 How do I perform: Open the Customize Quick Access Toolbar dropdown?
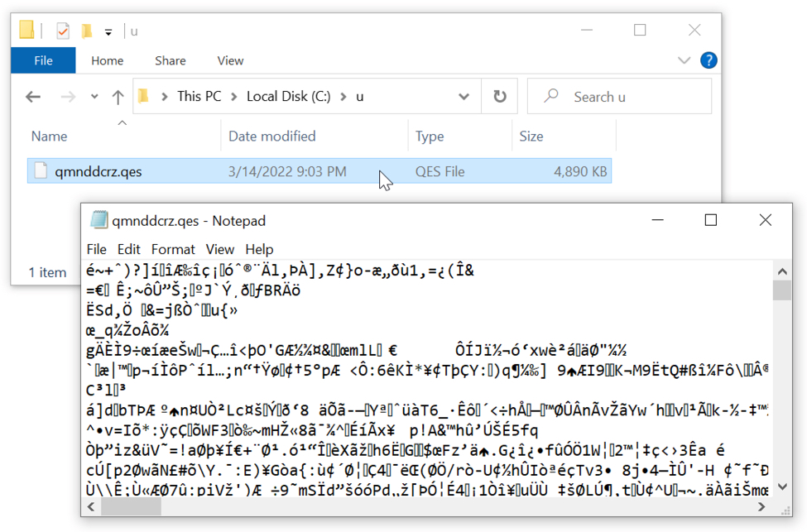[108, 31]
